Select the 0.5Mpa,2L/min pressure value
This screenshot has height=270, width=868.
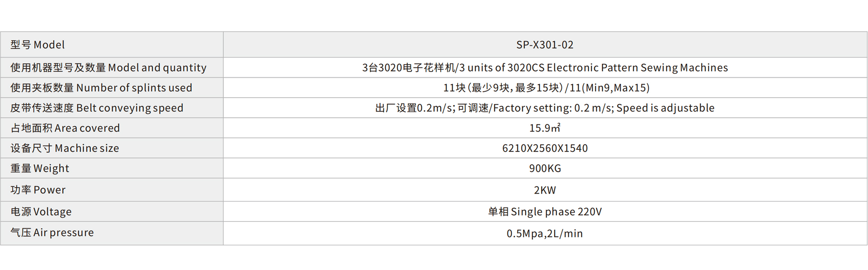pyautogui.click(x=545, y=233)
